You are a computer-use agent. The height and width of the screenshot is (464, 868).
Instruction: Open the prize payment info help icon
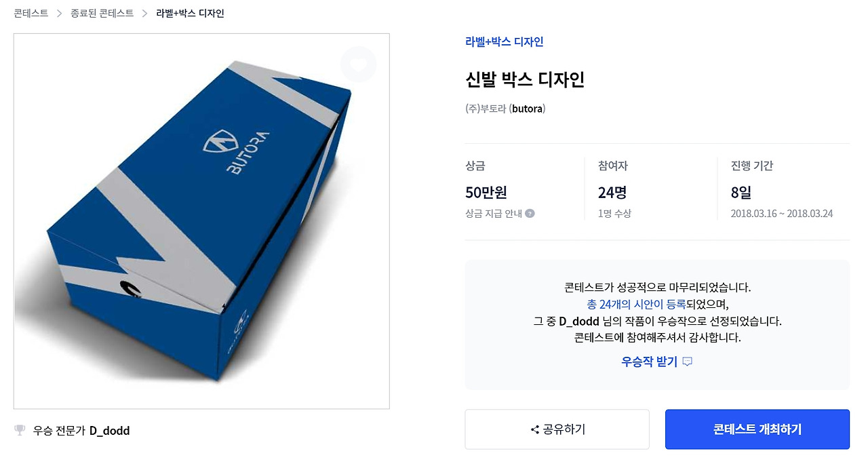(x=530, y=213)
